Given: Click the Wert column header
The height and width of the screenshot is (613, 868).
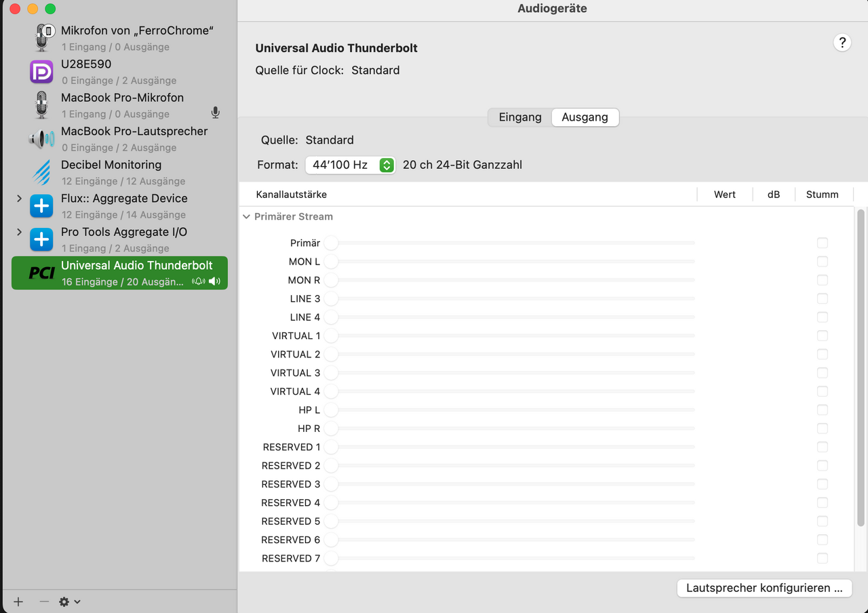Looking at the screenshot, I should 725,195.
